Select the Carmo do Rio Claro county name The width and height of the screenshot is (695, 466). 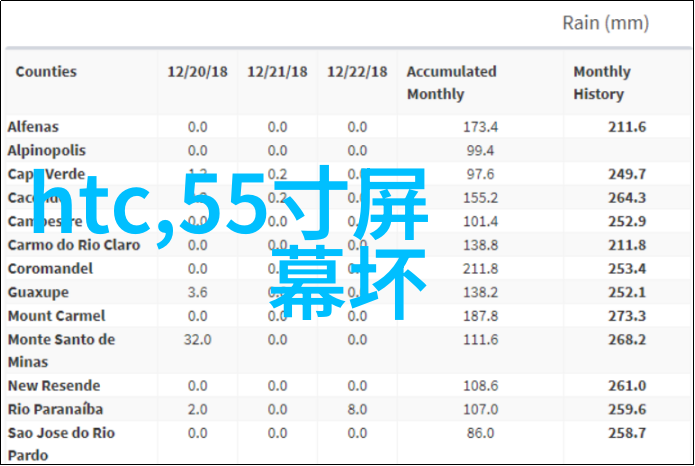(74, 245)
